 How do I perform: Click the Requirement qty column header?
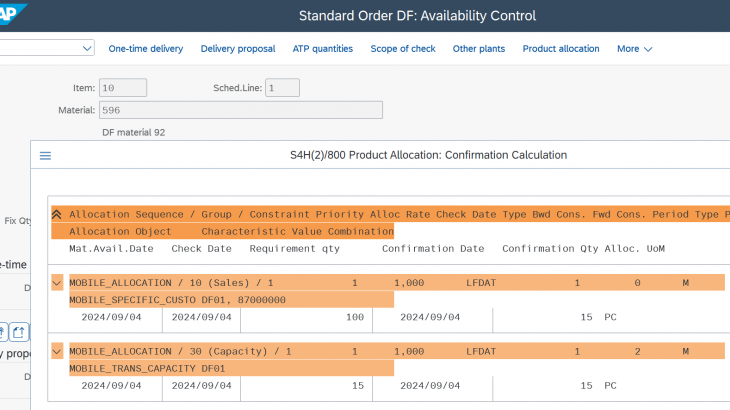click(294, 249)
